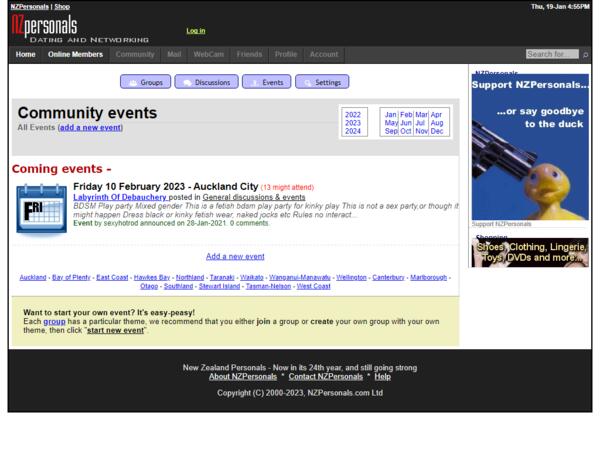Click the Southland region link
The height and width of the screenshot is (450, 600).
pyautogui.click(x=178, y=286)
